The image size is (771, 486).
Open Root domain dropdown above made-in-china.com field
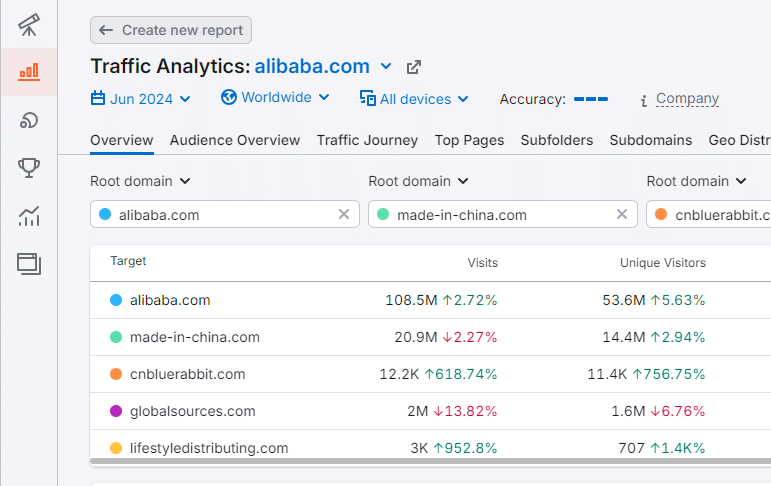pyautogui.click(x=418, y=181)
